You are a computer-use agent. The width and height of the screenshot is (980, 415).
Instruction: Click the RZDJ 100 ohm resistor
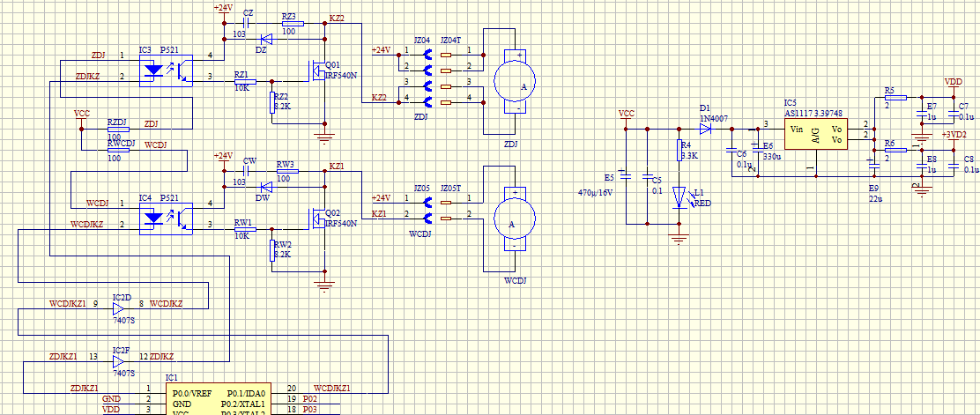point(117,129)
